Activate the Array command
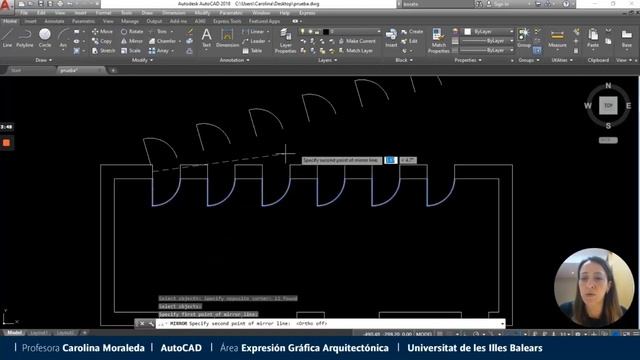640x360 pixels. pos(159,51)
